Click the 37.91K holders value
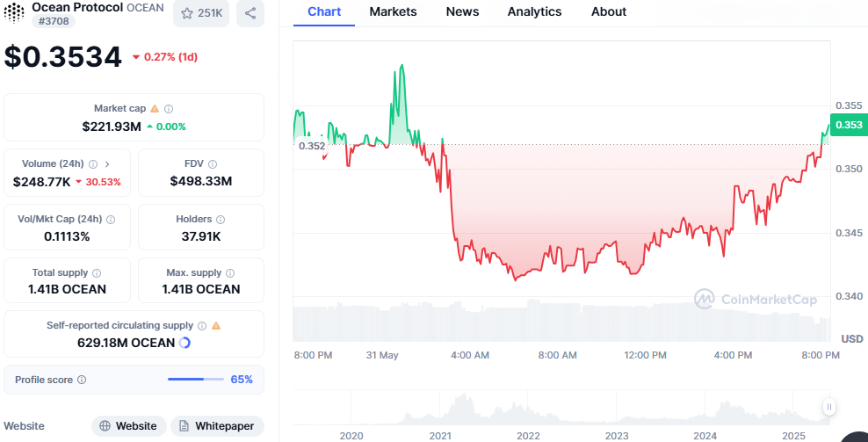This screenshot has width=868, height=442. point(201,236)
